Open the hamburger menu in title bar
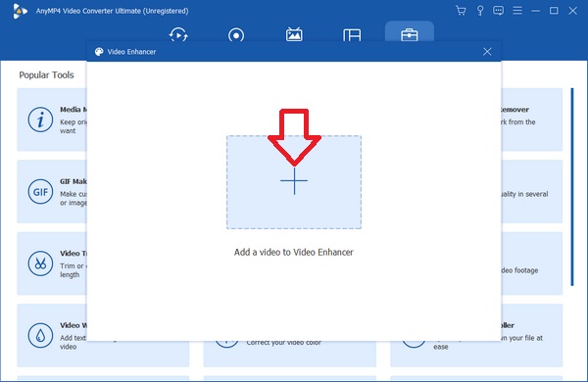This screenshot has width=588, height=382. click(517, 11)
